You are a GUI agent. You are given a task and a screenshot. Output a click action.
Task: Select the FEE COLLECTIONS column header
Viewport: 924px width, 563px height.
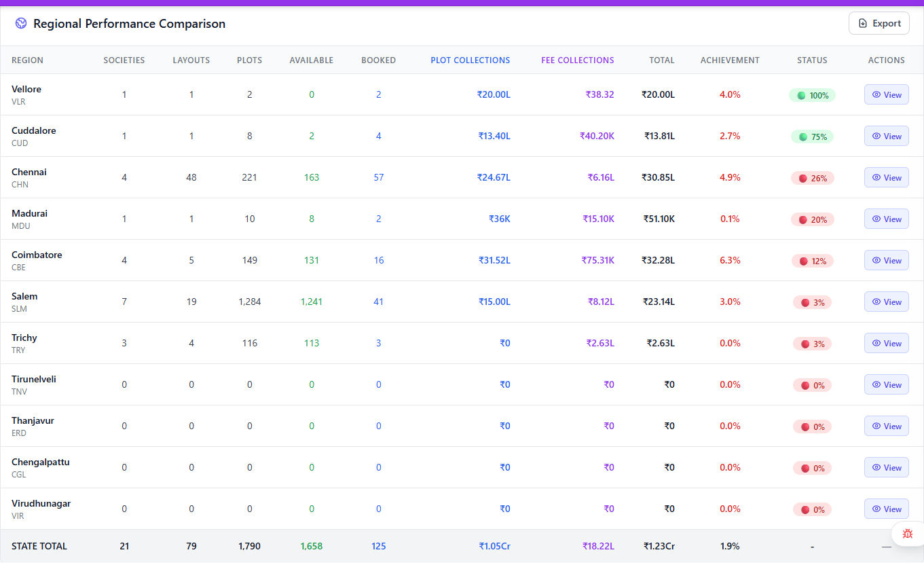578,60
